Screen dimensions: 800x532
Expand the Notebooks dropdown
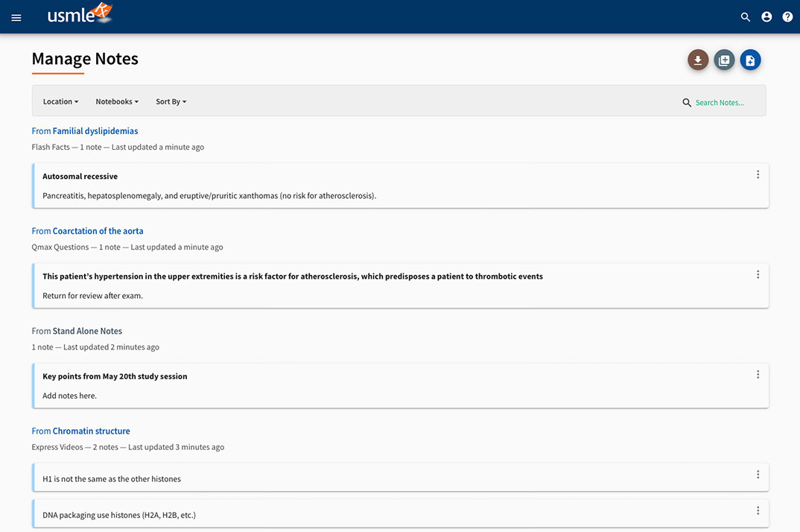(x=117, y=101)
